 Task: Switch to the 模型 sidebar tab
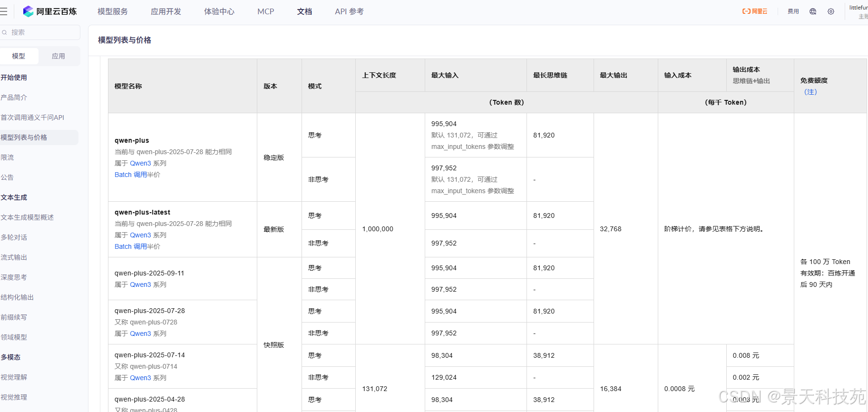(x=19, y=56)
